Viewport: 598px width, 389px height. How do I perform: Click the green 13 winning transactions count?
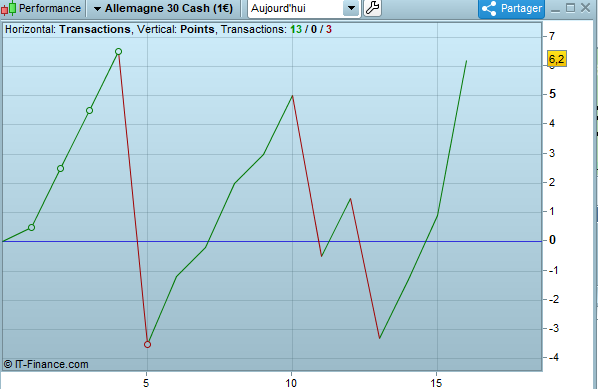click(x=296, y=29)
